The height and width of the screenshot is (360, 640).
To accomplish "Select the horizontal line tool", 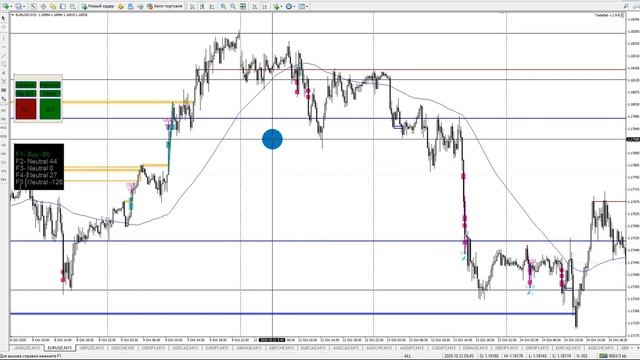I will pyautogui.click(x=4, y=47).
